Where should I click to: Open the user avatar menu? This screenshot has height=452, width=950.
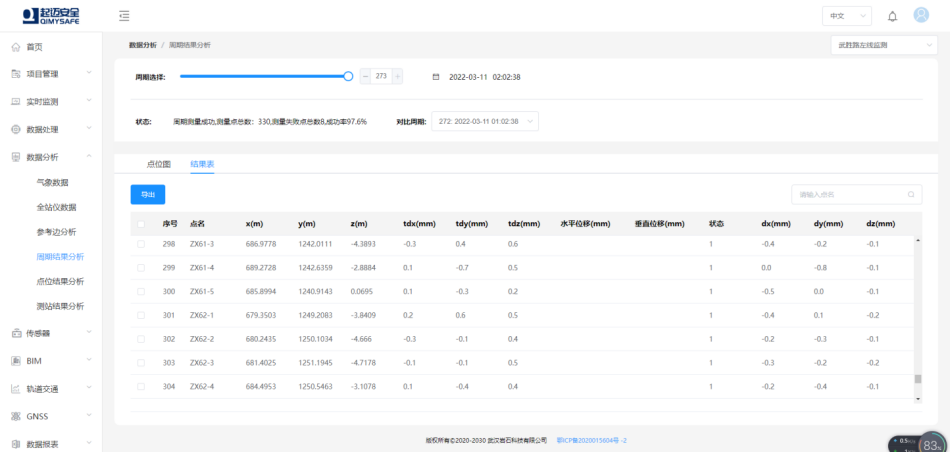pyautogui.click(x=921, y=15)
